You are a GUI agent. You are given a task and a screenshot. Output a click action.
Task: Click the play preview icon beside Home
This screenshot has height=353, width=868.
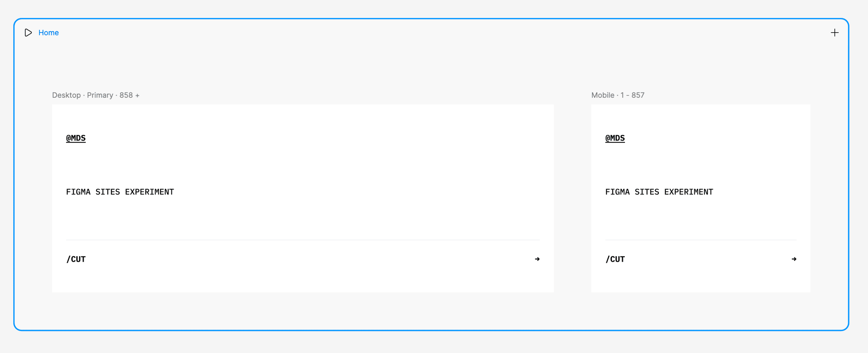pos(28,33)
